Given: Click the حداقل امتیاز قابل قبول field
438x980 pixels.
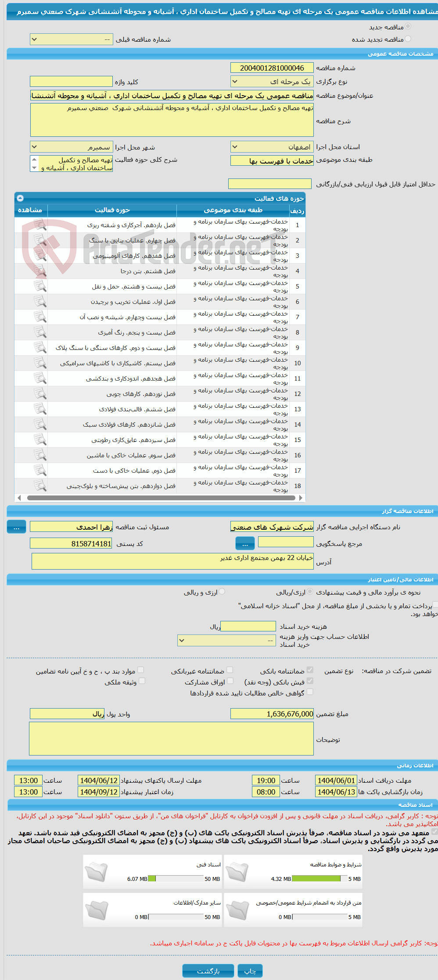Looking at the screenshot, I should pyautogui.click(x=270, y=184).
